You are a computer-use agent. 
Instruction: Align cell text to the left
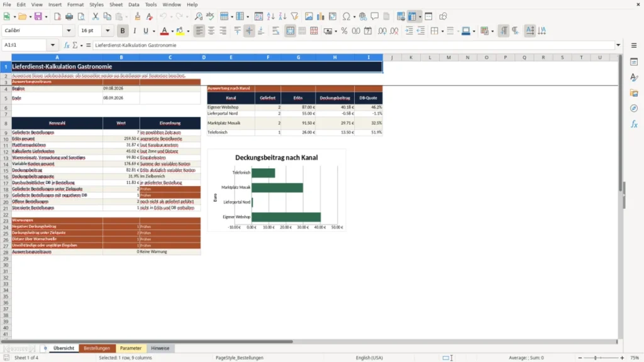[199, 31]
